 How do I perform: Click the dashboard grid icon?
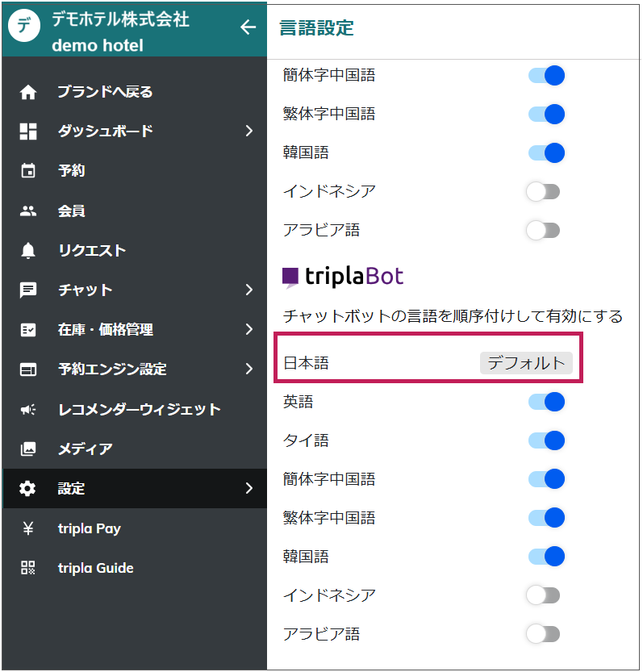(28, 131)
